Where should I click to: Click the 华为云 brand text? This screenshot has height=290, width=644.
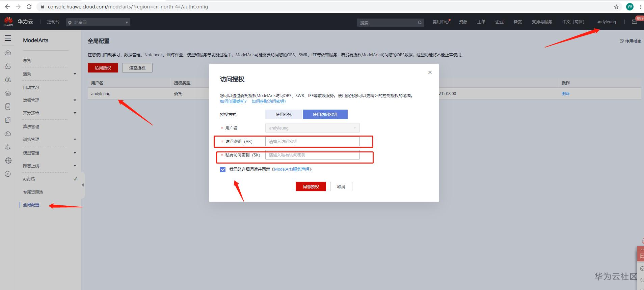tap(25, 22)
